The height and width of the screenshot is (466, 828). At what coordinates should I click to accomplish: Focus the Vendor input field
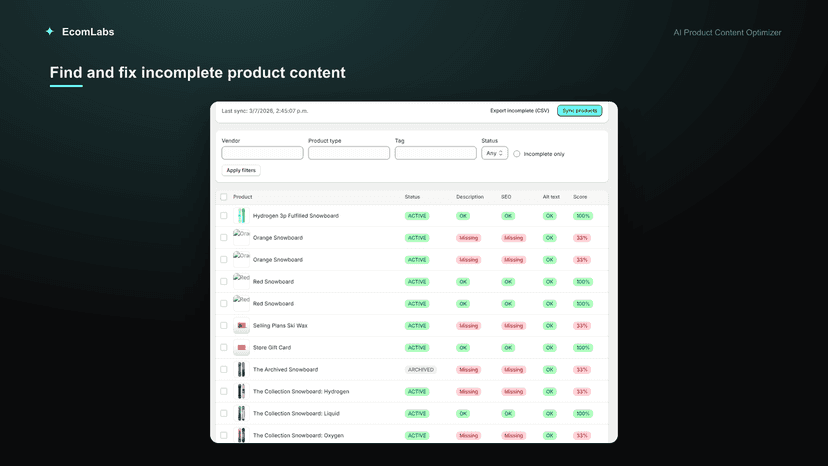click(x=262, y=153)
